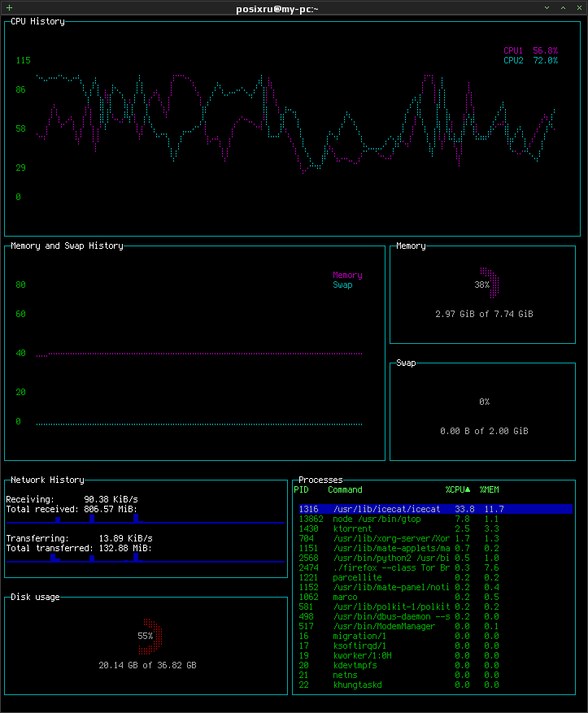This screenshot has height=713, width=588.
Task: Click the Swap legend label in history
Action: 342,285
